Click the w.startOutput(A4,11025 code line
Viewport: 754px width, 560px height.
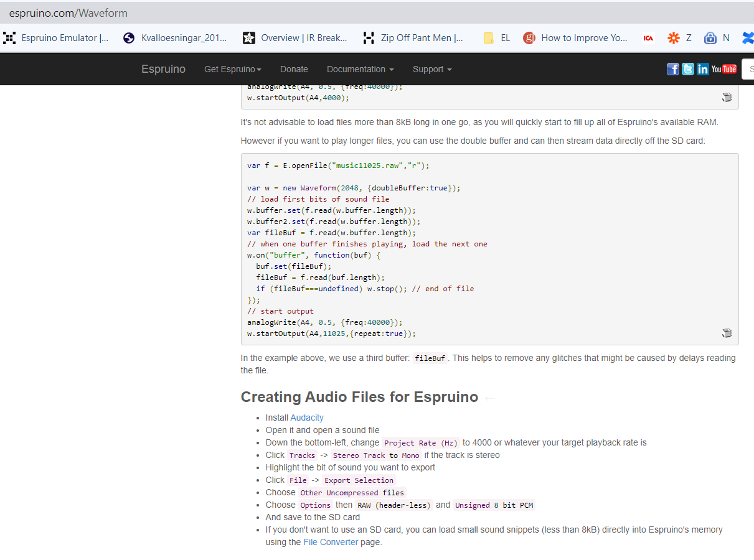point(331,334)
